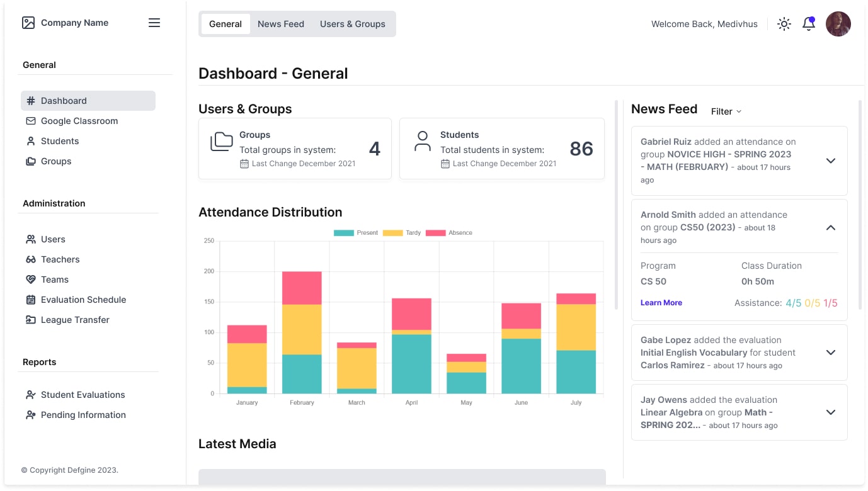Expand the Gabe Lopez evaluation item

(x=830, y=353)
